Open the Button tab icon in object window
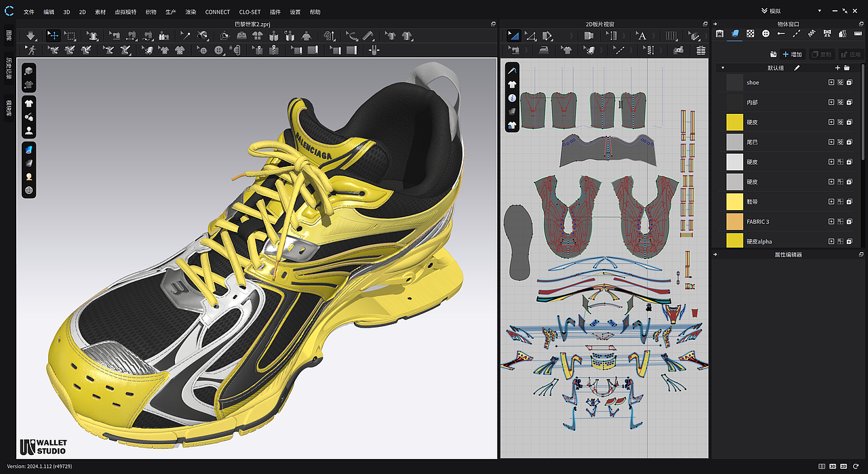The height and width of the screenshot is (474, 868). [x=766, y=33]
